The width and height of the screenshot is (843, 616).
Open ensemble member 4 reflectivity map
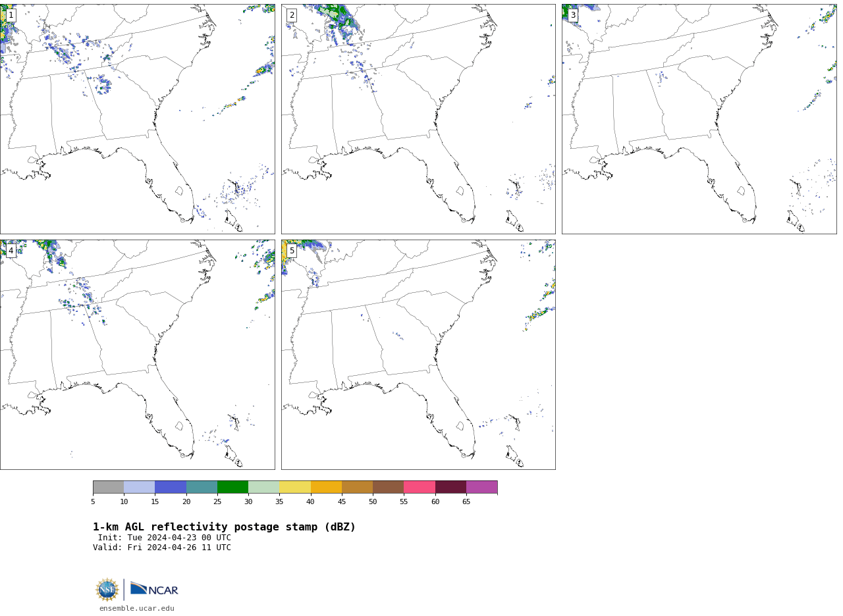click(x=138, y=355)
